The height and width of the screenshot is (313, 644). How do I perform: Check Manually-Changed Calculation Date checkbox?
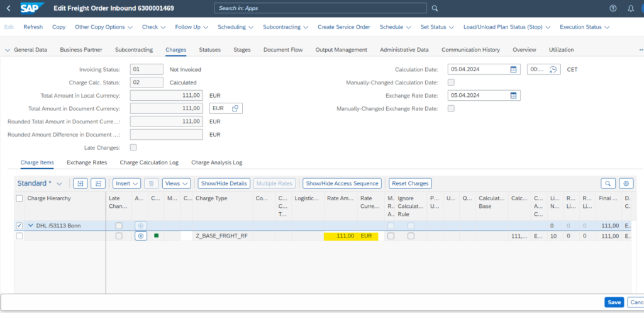[x=451, y=83]
